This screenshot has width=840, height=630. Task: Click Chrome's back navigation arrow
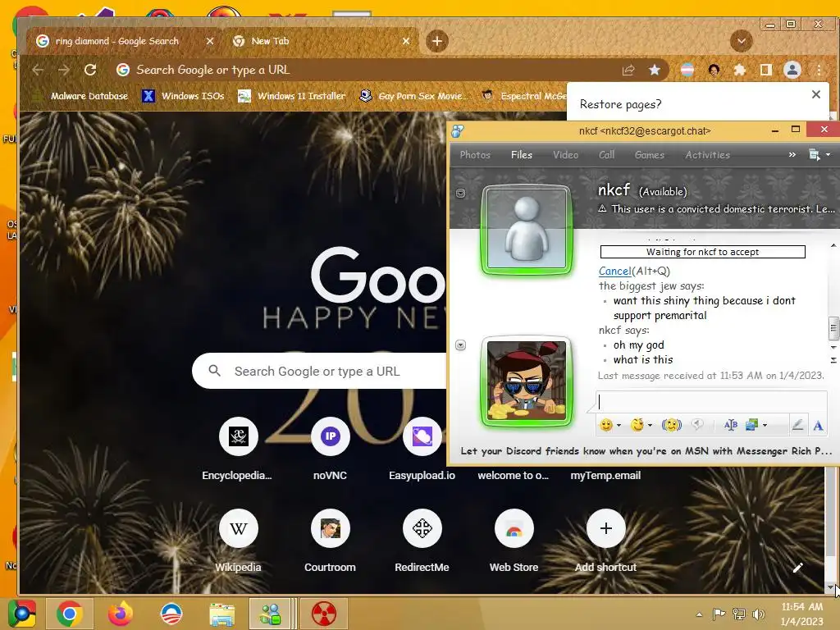pyautogui.click(x=38, y=71)
